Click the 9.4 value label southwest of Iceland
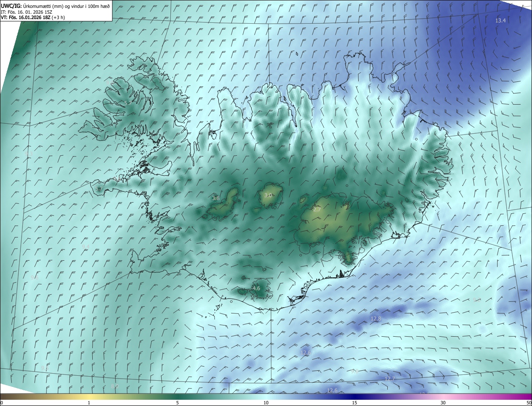This screenshot has width=532, height=406. pos(86,247)
